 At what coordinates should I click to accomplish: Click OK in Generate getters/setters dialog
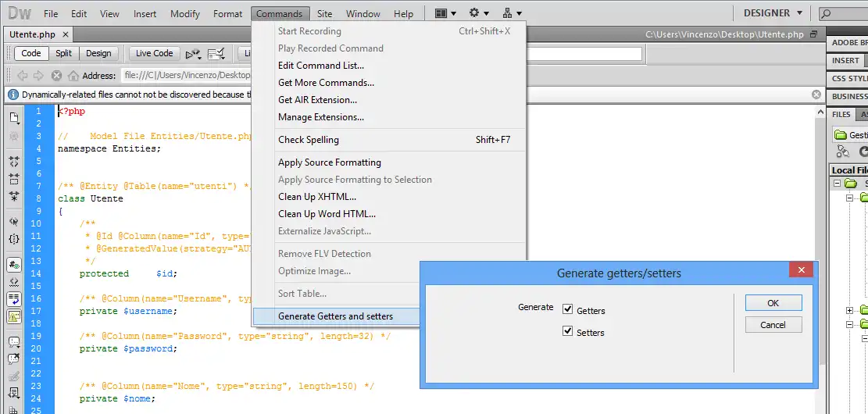(773, 303)
